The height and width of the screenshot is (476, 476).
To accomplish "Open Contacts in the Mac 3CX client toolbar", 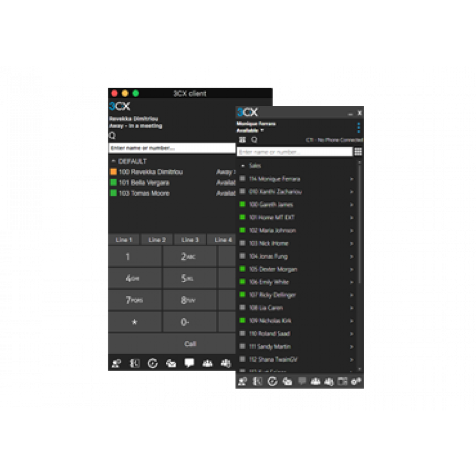I will pos(134,363).
